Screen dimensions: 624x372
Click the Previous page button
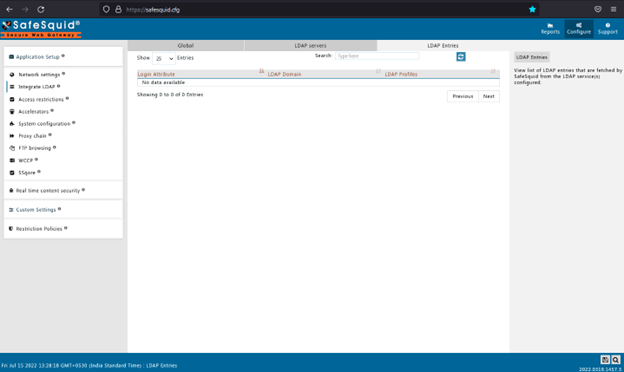pyautogui.click(x=462, y=96)
